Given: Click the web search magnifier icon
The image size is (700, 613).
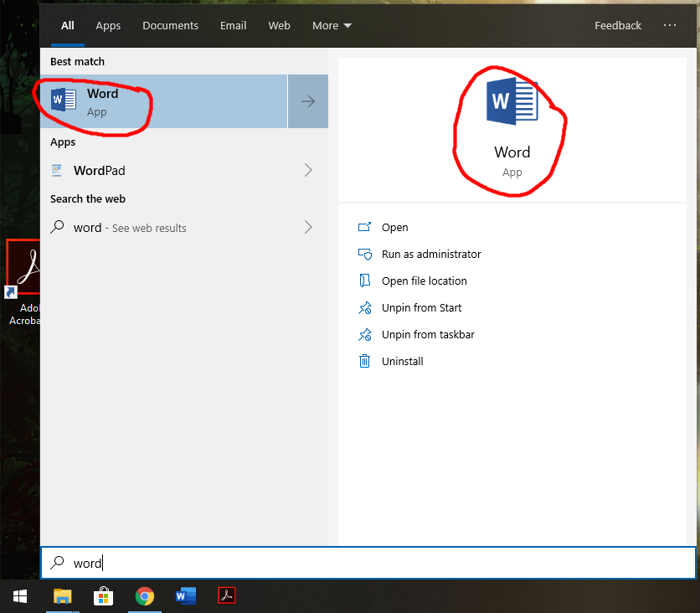Looking at the screenshot, I should [x=57, y=227].
